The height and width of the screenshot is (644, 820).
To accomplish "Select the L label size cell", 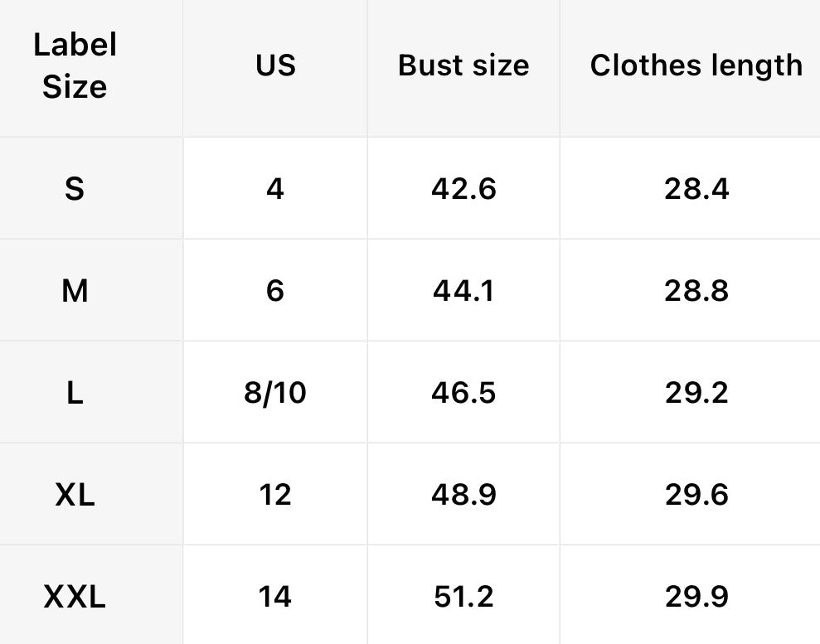I will coord(75,393).
